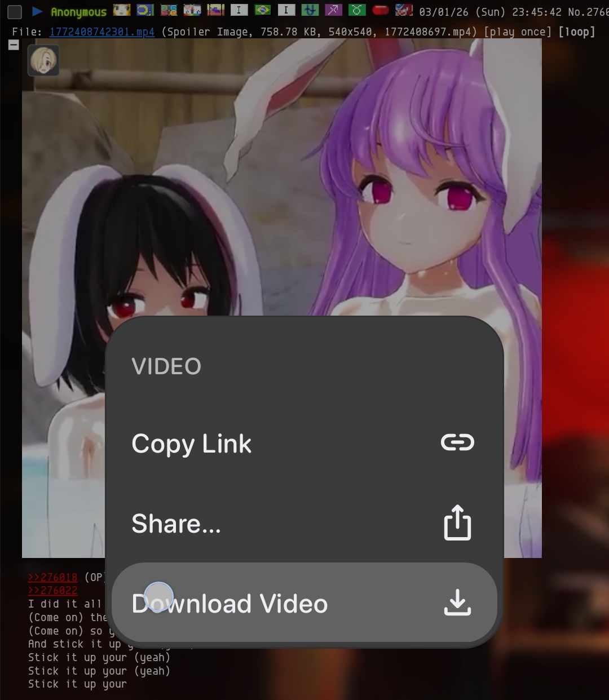Choose Copy Link from the video menu
The width and height of the screenshot is (609, 700).
click(x=191, y=444)
